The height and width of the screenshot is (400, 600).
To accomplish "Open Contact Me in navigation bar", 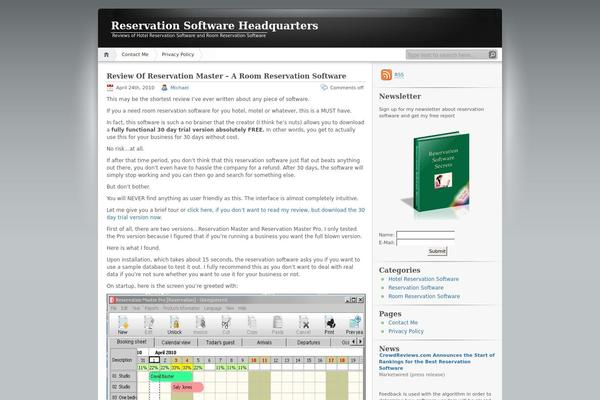I will point(135,55).
